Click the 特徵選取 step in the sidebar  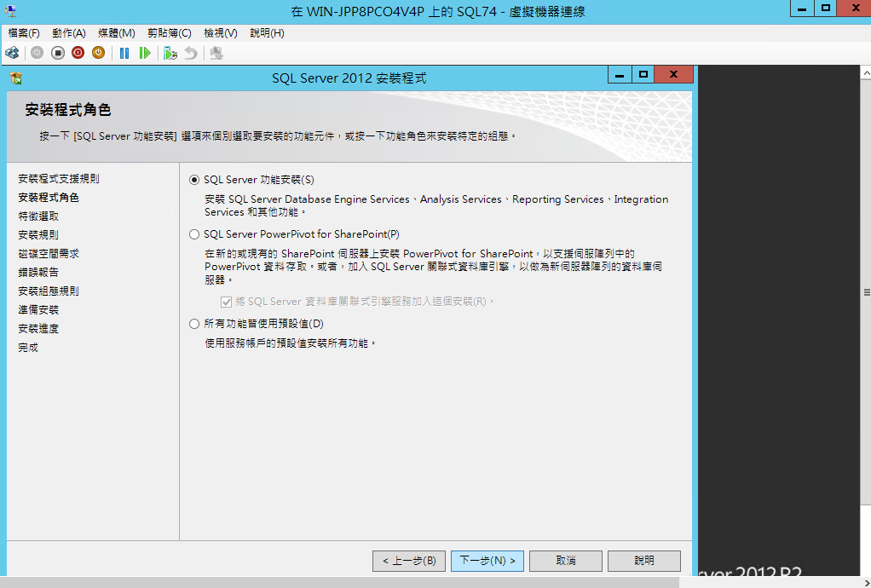click(x=38, y=216)
